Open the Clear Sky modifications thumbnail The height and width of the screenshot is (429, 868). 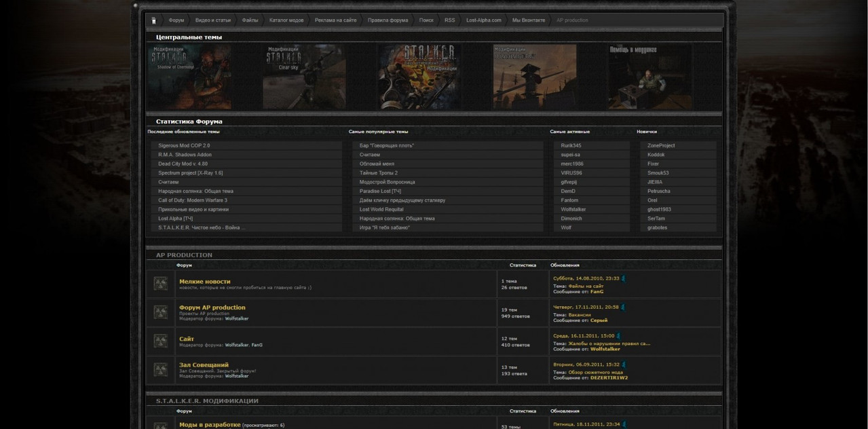tap(304, 77)
